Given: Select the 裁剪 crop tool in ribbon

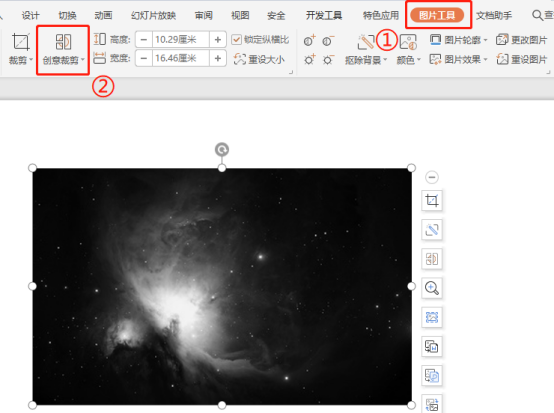Looking at the screenshot, I should [x=20, y=49].
